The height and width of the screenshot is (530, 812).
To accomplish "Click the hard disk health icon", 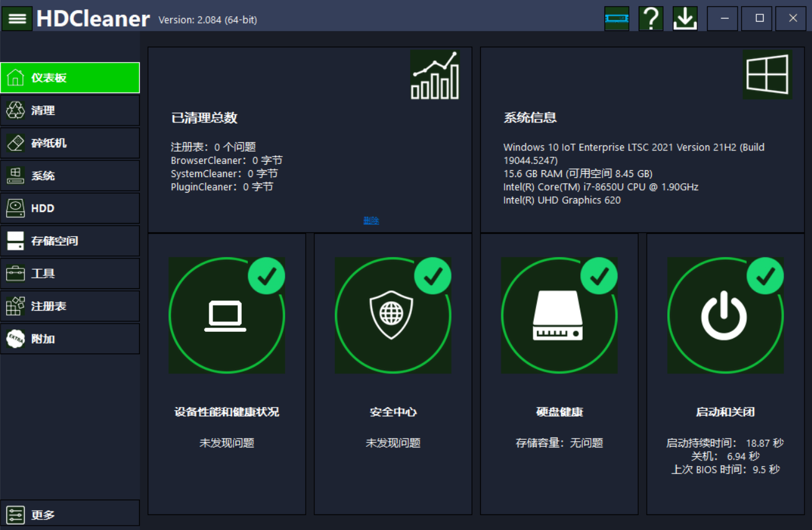I will tap(558, 316).
